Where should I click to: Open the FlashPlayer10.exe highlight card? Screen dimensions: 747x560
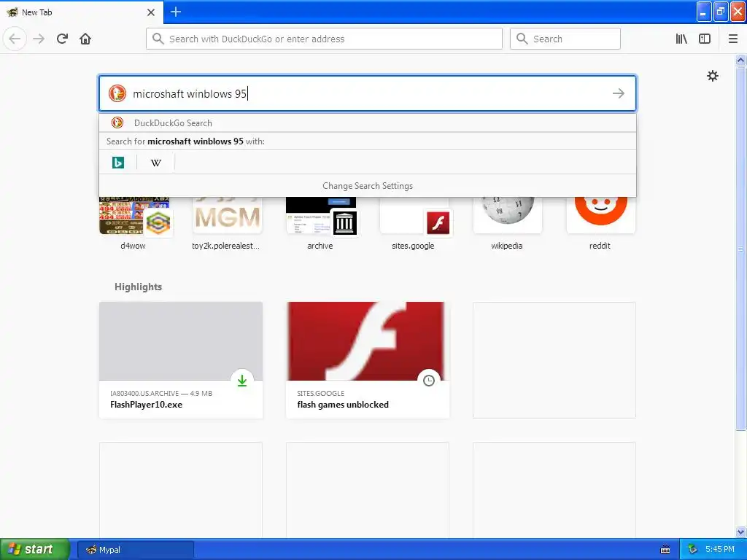point(181,360)
